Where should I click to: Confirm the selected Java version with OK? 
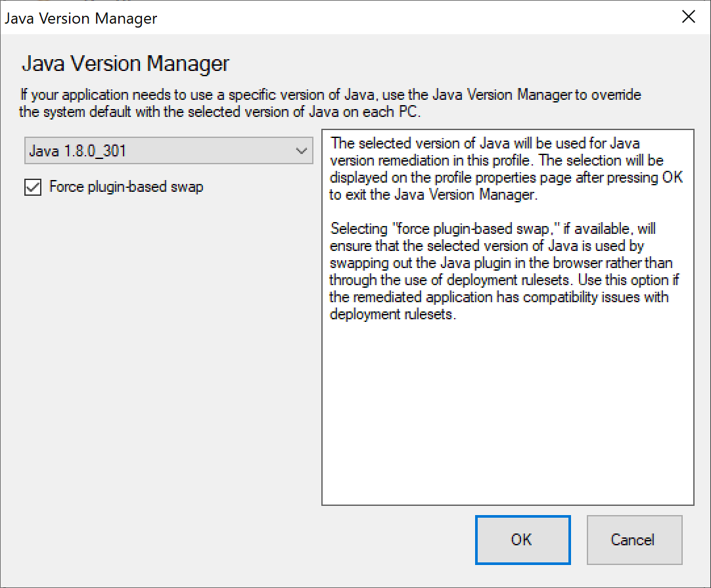pyautogui.click(x=522, y=539)
